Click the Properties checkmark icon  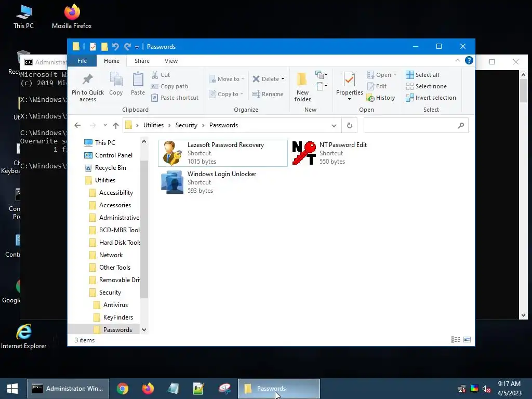click(x=349, y=79)
